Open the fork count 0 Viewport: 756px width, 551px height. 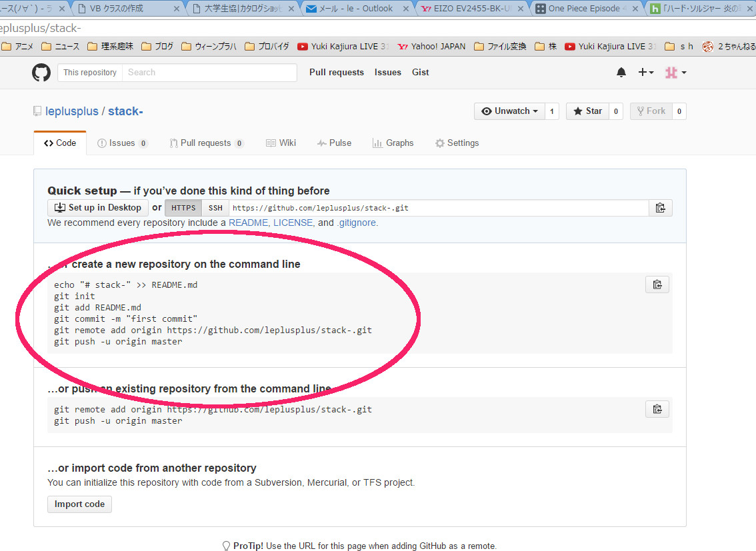[679, 111]
